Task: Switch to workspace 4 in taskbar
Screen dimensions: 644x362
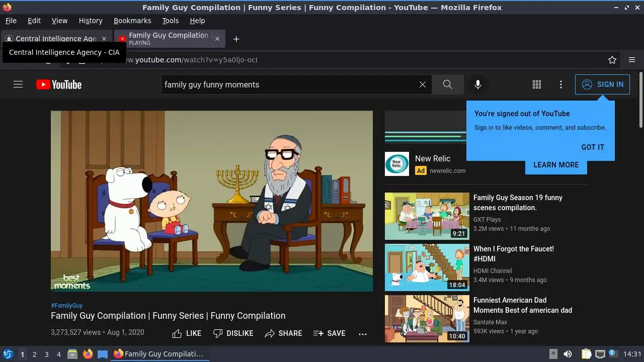Action: (x=58, y=354)
